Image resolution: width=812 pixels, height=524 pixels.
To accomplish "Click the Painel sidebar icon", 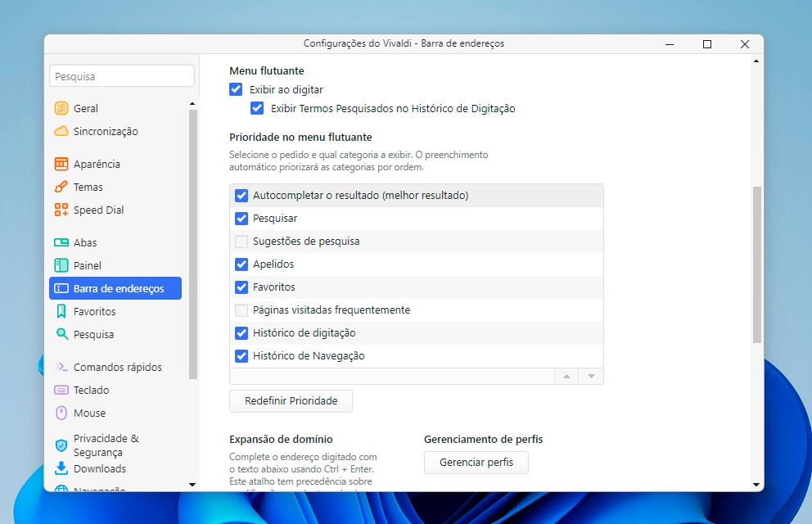I will tap(61, 265).
